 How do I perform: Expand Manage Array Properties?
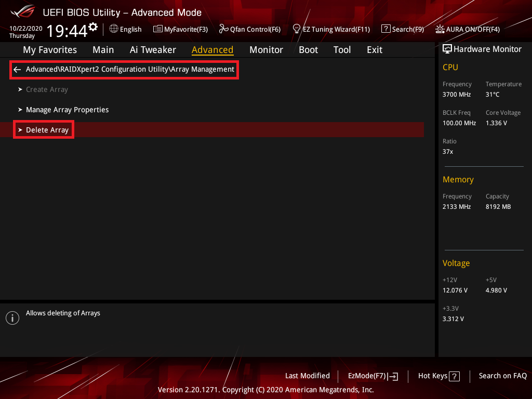point(67,110)
